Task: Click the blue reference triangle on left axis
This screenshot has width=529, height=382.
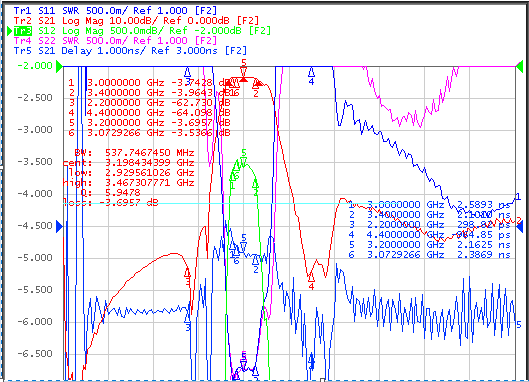Action: (x=59, y=226)
